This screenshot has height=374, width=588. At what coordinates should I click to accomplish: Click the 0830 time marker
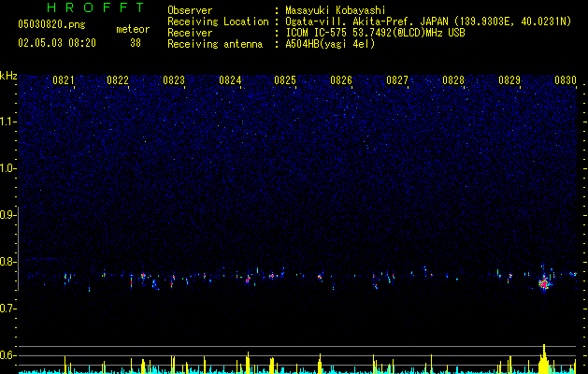tap(566, 80)
